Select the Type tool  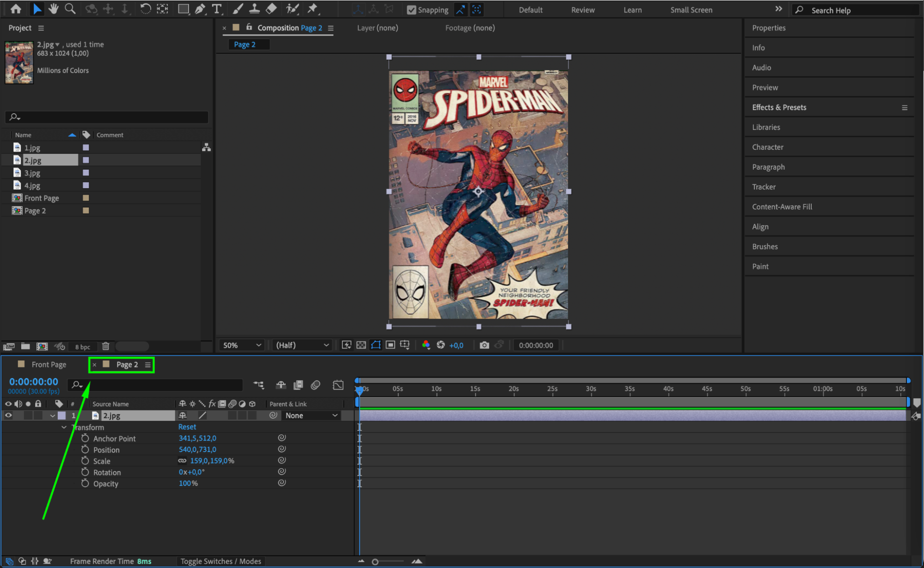click(216, 9)
